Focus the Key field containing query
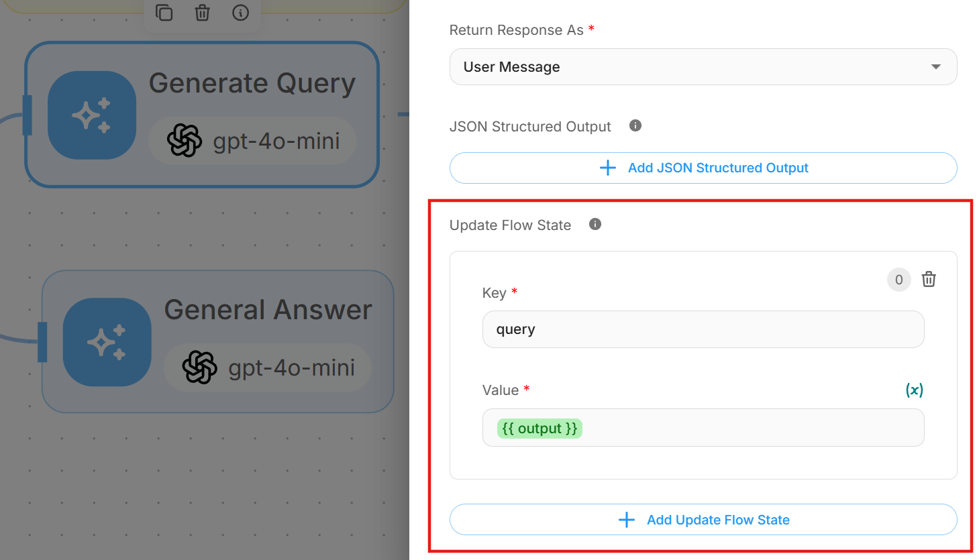This screenshot has height=560, width=979. (703, 329)
